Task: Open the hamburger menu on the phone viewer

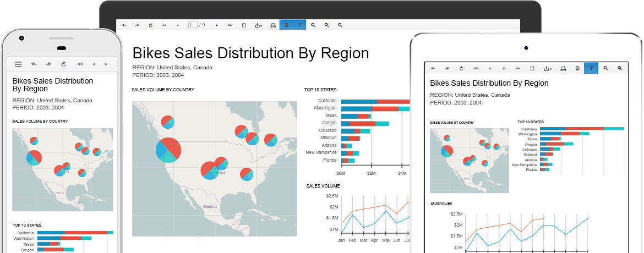Action: point(18,64)
